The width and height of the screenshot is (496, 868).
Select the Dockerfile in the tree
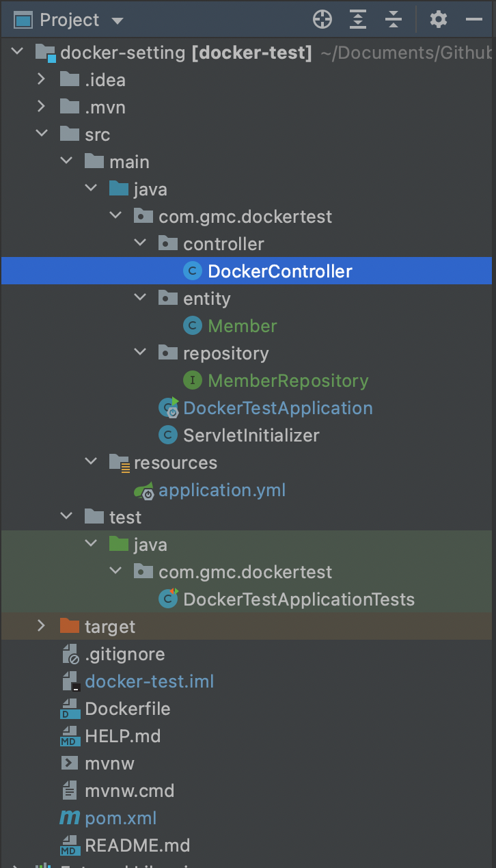(128, 709)
